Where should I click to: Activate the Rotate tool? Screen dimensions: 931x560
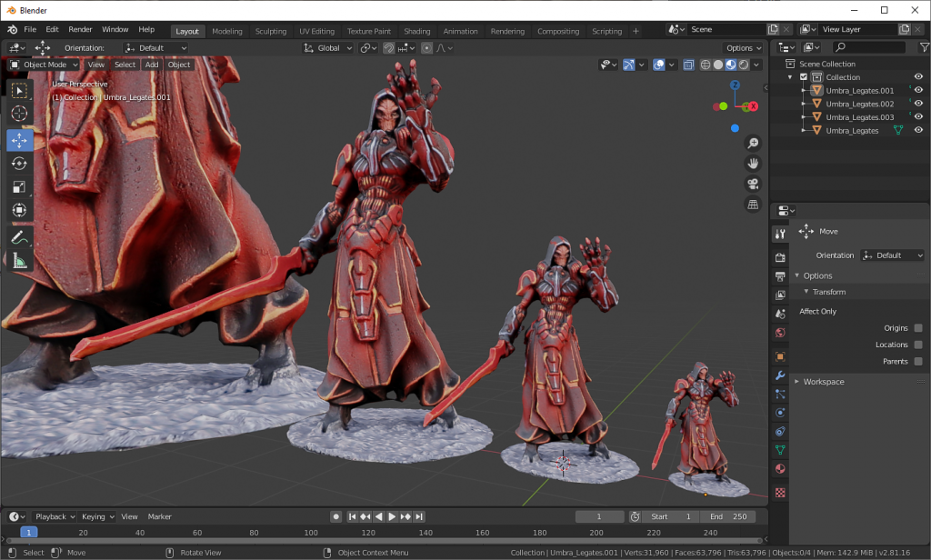[19, 164]
